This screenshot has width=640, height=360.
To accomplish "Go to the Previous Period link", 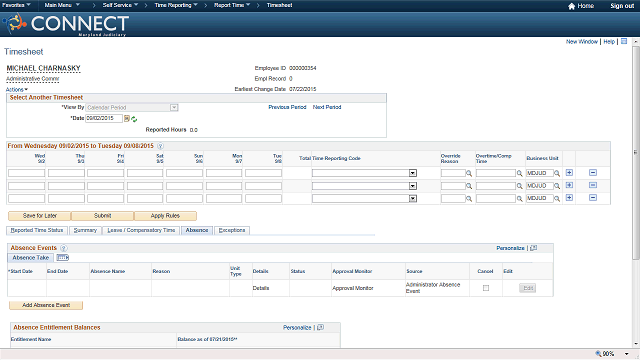I will coord(287,107).
